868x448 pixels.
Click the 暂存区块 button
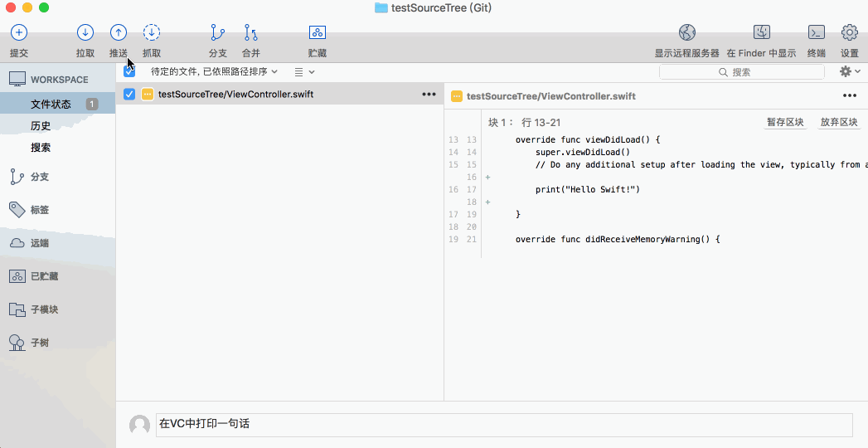785,123
